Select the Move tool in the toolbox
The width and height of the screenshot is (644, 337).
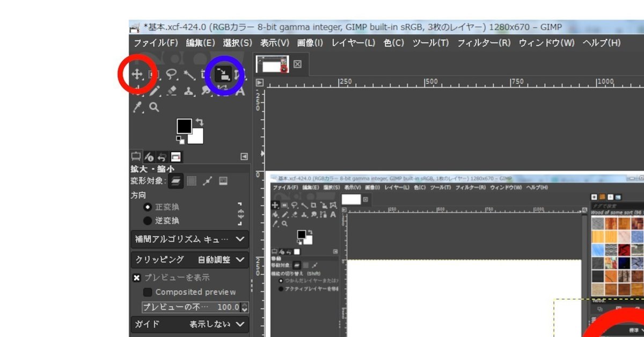137,75
